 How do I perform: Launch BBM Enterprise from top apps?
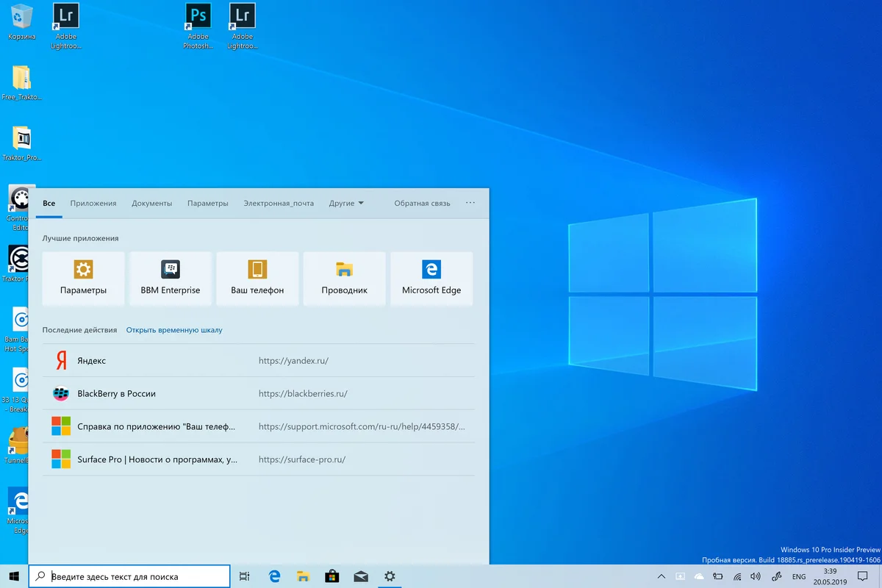coord(170,278)
